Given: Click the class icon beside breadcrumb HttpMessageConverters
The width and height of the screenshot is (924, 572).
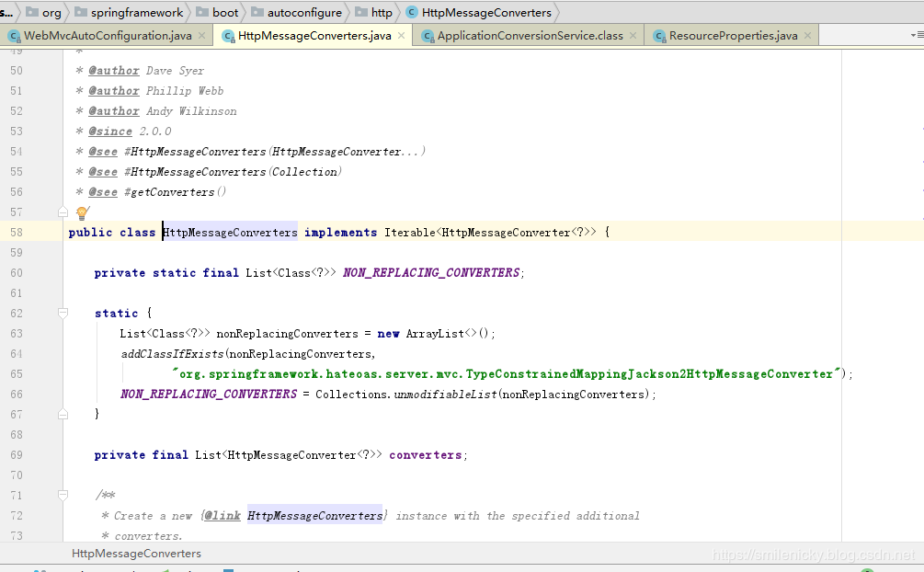Looking at the screenshot, I should (411, 13).
